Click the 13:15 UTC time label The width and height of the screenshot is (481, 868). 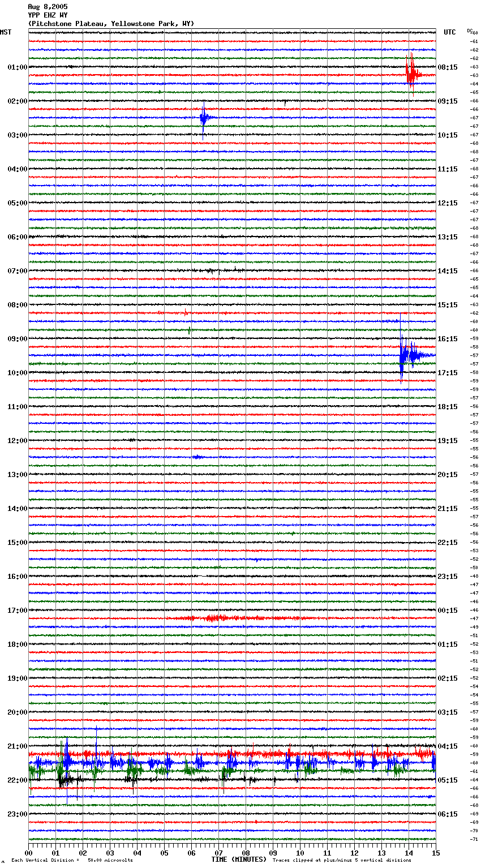pos(448,237)
